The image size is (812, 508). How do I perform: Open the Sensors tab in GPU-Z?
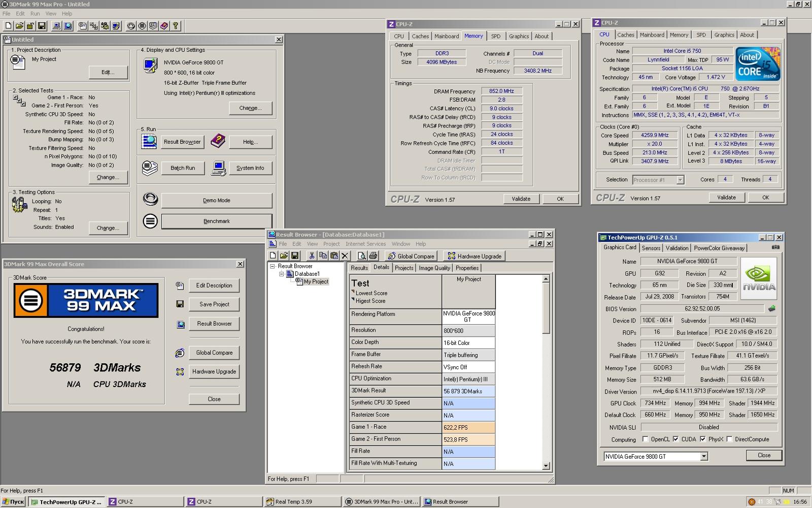tap(651, 248)
